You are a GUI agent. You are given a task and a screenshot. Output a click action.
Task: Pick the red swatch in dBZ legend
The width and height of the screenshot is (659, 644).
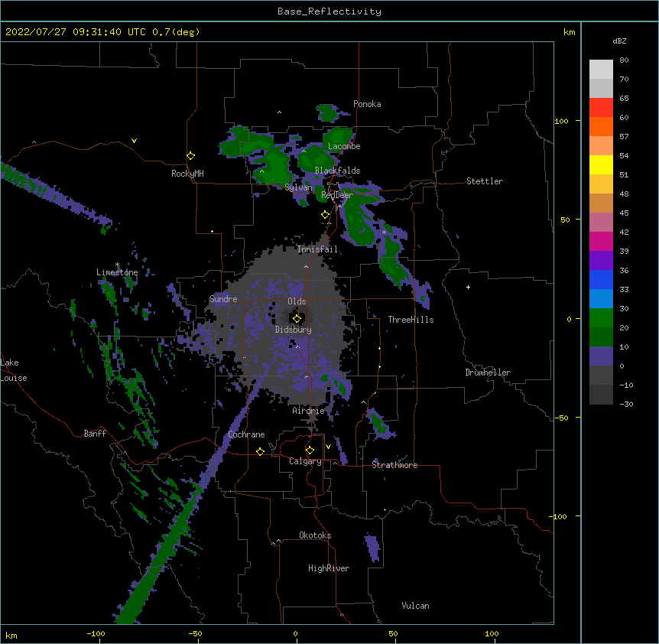click(601, 108)
